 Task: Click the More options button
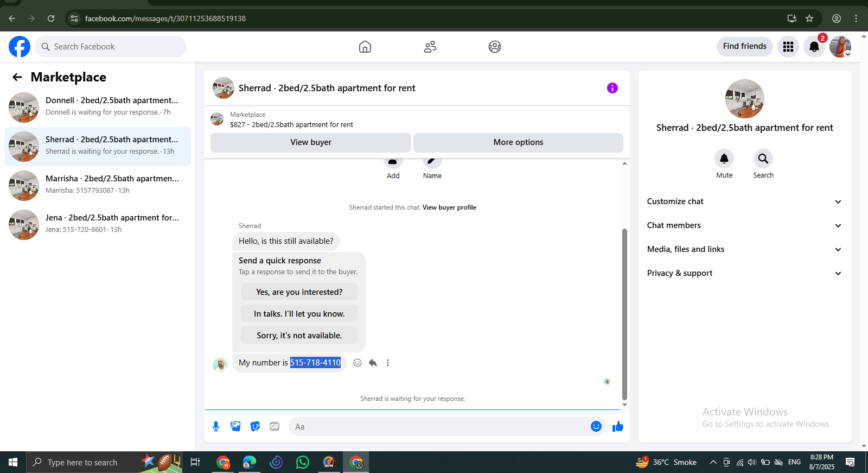point(518,142)
